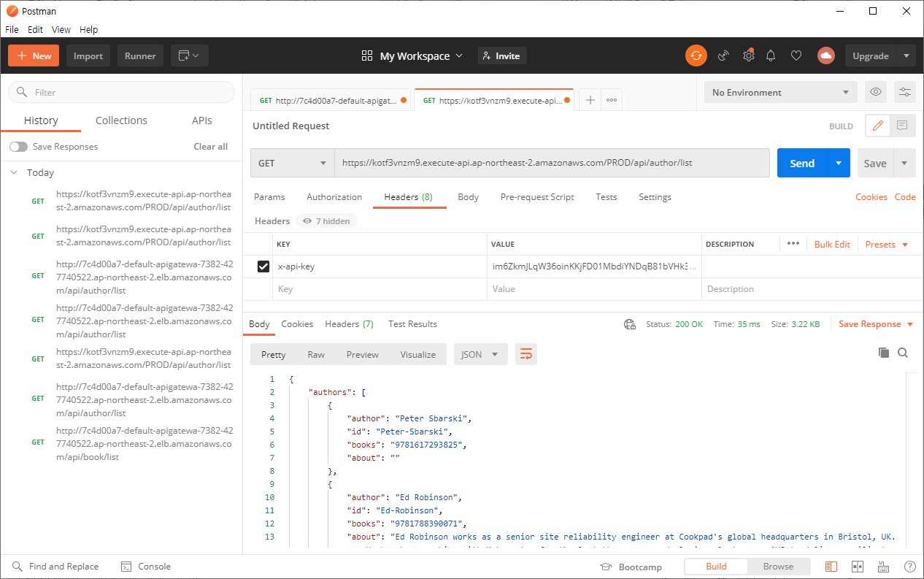Open the View menu
This screenshot has height=579, width=924.
[x=61, y=30]
